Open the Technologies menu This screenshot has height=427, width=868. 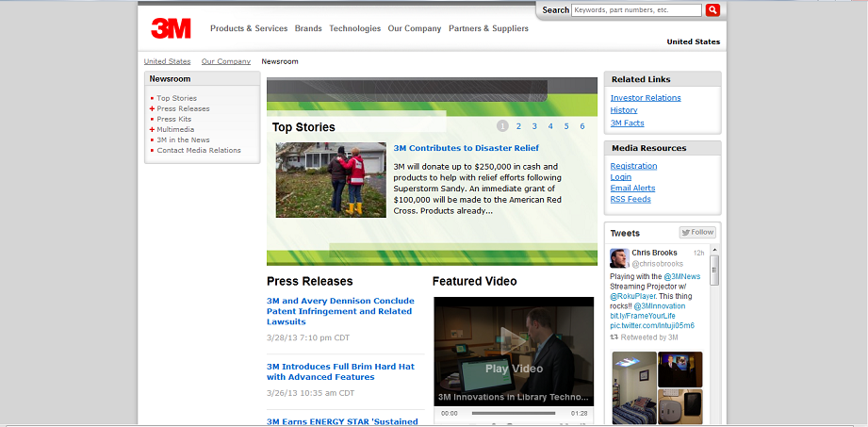355,28
